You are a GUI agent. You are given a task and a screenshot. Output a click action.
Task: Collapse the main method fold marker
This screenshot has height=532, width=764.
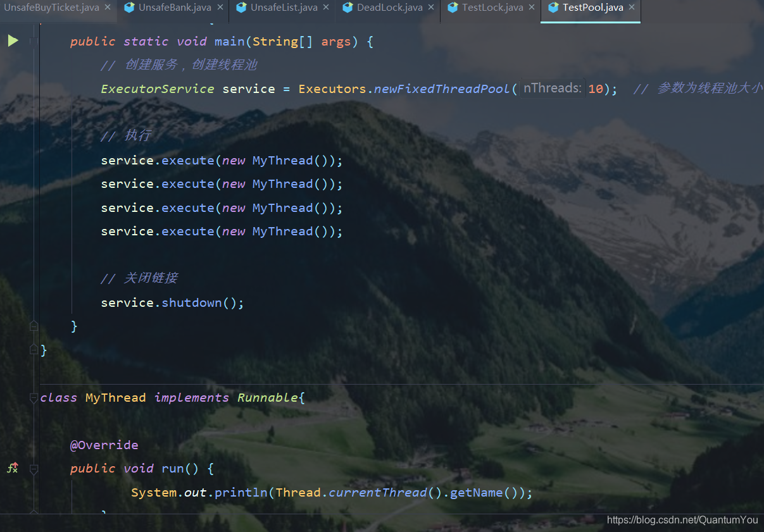tap(34, 41)
